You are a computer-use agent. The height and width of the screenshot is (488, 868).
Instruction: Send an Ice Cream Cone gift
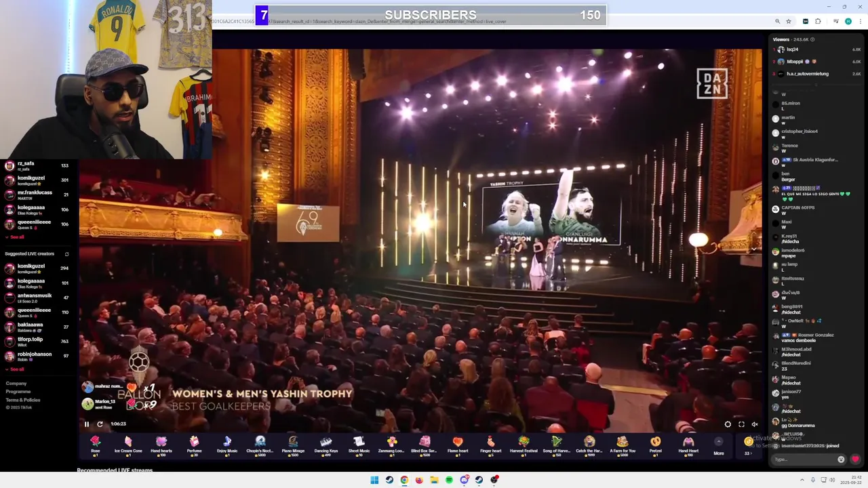(x=128, y=445)
